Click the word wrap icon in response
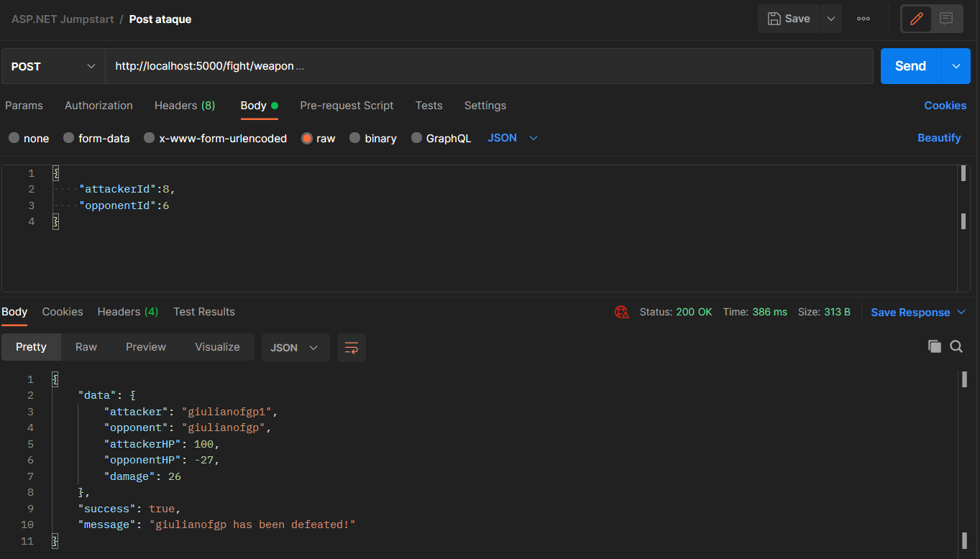980x559 pixels. (x=351, y=348)
